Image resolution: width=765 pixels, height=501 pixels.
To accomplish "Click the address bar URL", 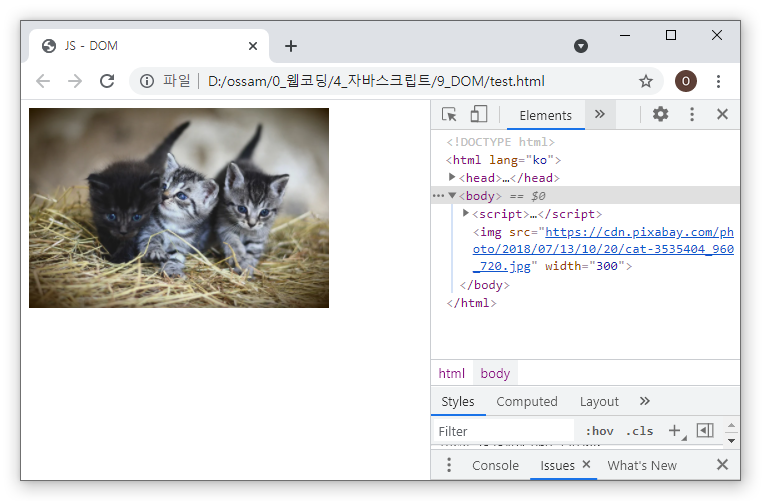I will pyautogui.click(x=376, y=81).
